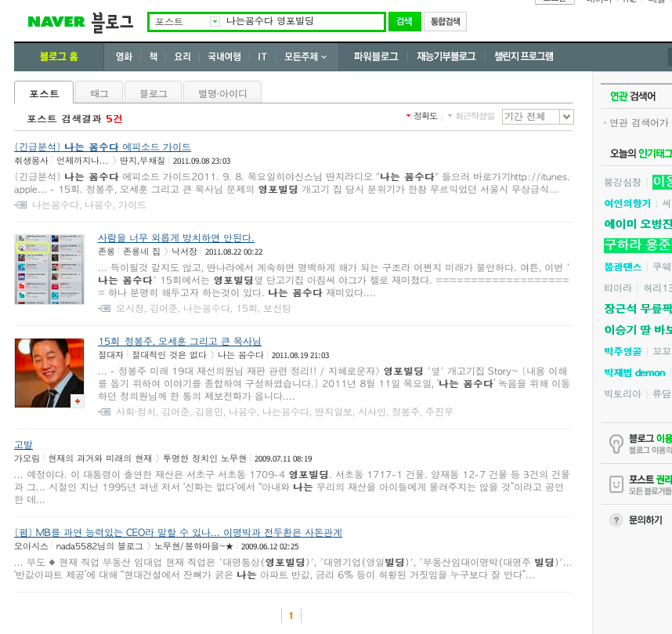Open blogger 취생몽사's blog
The width and height of the screenshot is (672, 634).
pyautogui.click(x=31, y=161)
